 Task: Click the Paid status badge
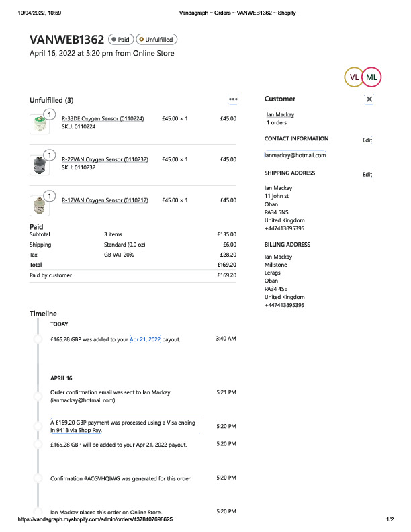point(120,40)
